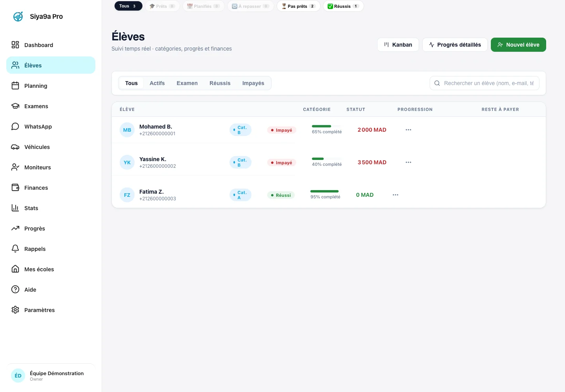Viewport: 565px width, 392px height.
Task: Focus the student search field
Action: [x=485, y=83]
